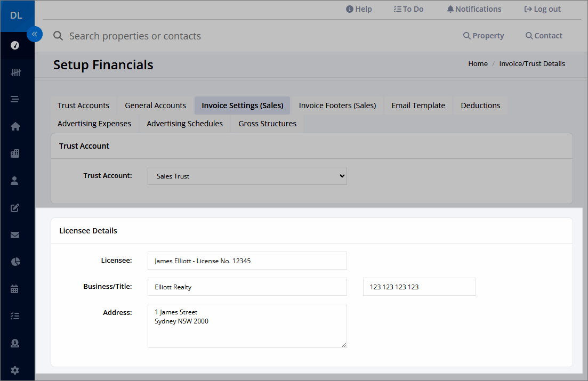
Task: Open the envelope mail icon in sidebar
Action: coord(15,235)
